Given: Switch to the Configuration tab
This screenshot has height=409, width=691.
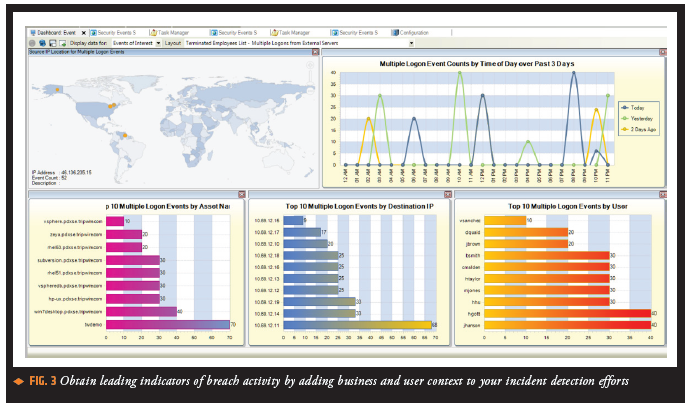Looking at the screenshot, I should click(410, 33).
